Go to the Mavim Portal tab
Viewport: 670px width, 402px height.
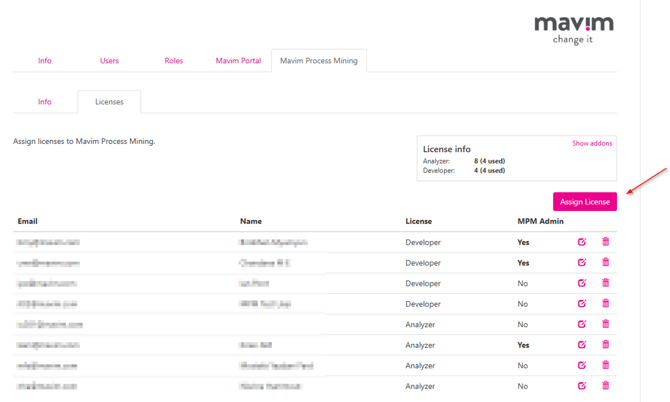[x=238, y=61]
